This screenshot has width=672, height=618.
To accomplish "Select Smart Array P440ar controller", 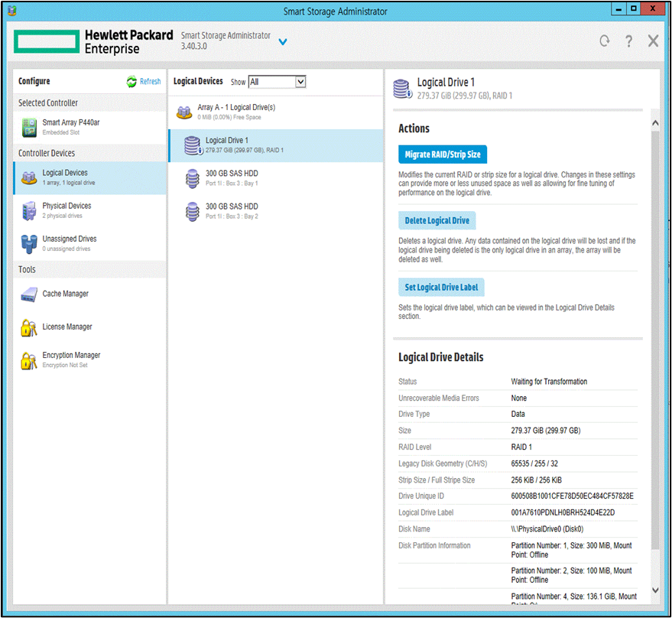I will (89, 128).
